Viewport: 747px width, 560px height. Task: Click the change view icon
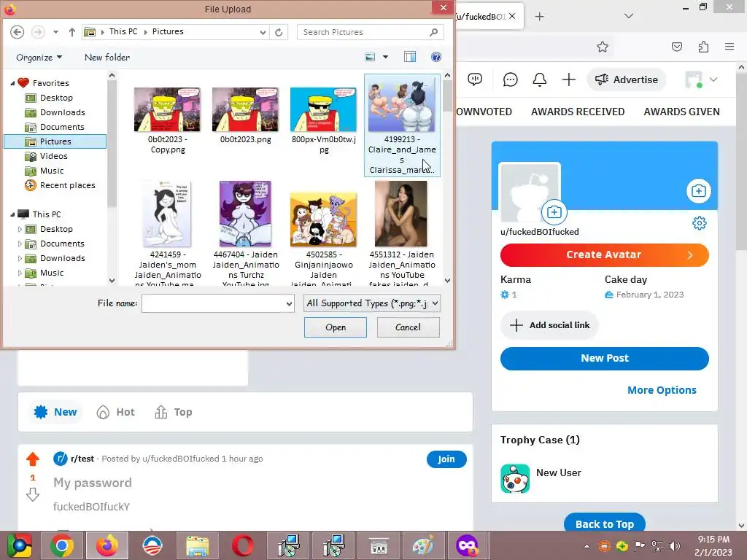coord(370,57)
